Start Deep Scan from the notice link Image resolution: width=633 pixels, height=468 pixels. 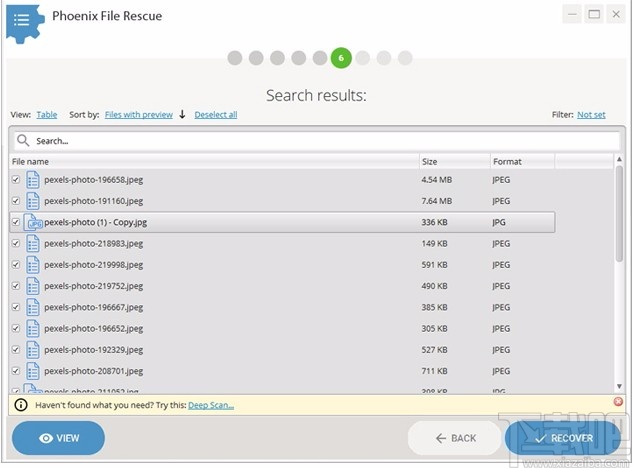coord(211,405)
